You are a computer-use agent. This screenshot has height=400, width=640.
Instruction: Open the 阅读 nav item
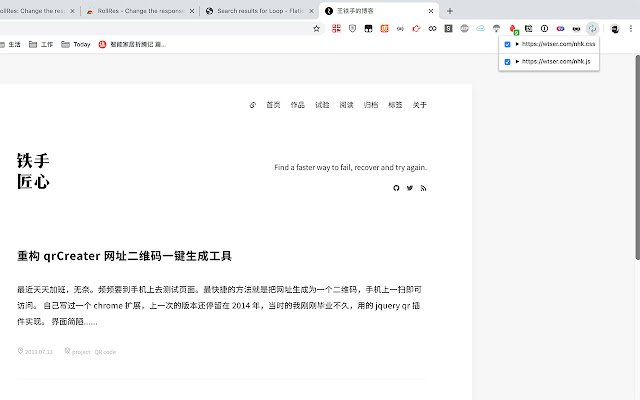347,105
